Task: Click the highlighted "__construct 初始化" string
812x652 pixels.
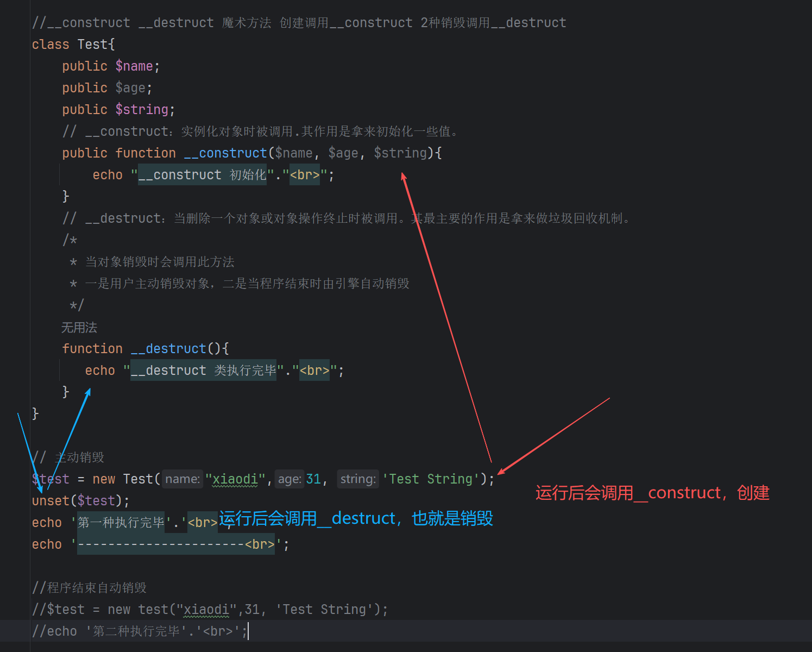Action: click(x=201, y=174)
